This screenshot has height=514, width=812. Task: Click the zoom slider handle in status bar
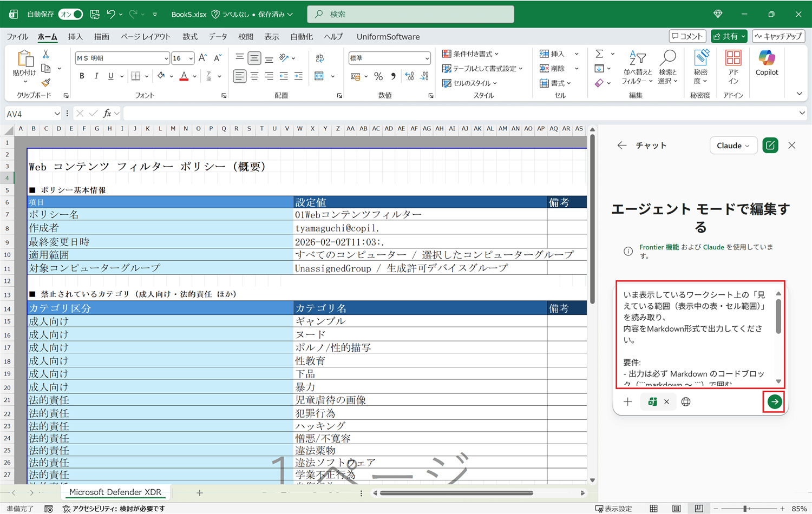[745, 509]
